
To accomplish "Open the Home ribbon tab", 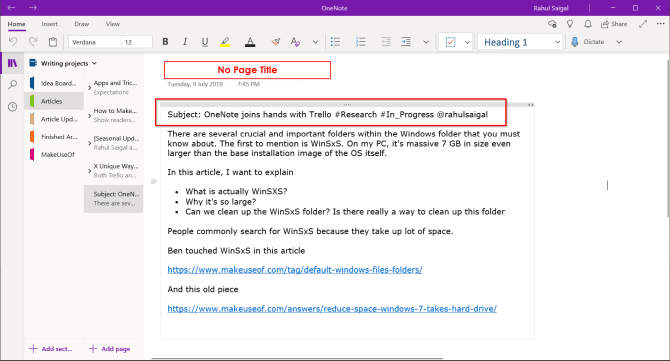I will pos(16,24).
